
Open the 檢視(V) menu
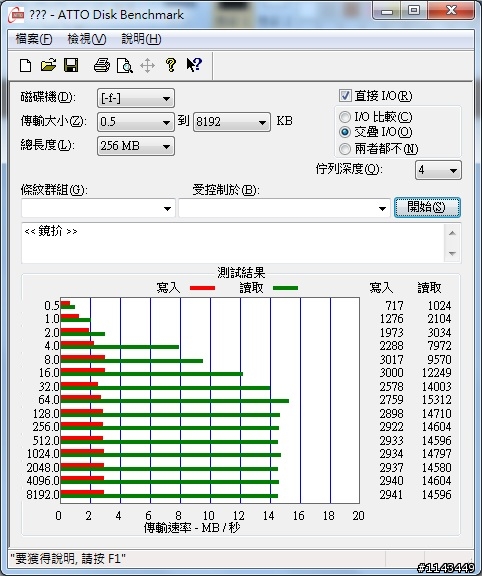tap(87, 39)
